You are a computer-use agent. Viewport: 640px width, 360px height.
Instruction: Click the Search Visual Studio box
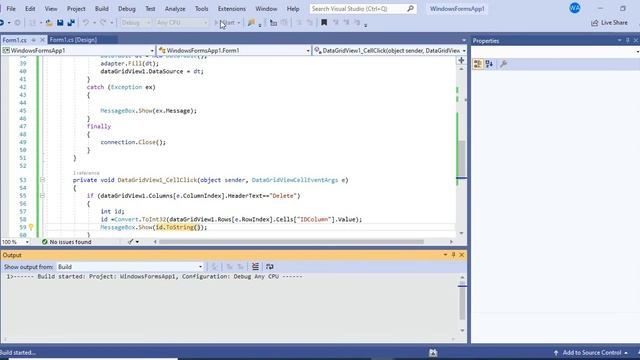click(x=362, y=9)
